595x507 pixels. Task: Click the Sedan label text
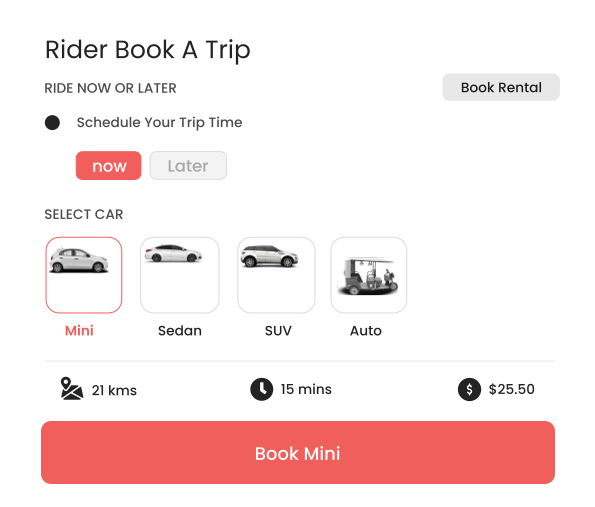[x=180, y=331]
